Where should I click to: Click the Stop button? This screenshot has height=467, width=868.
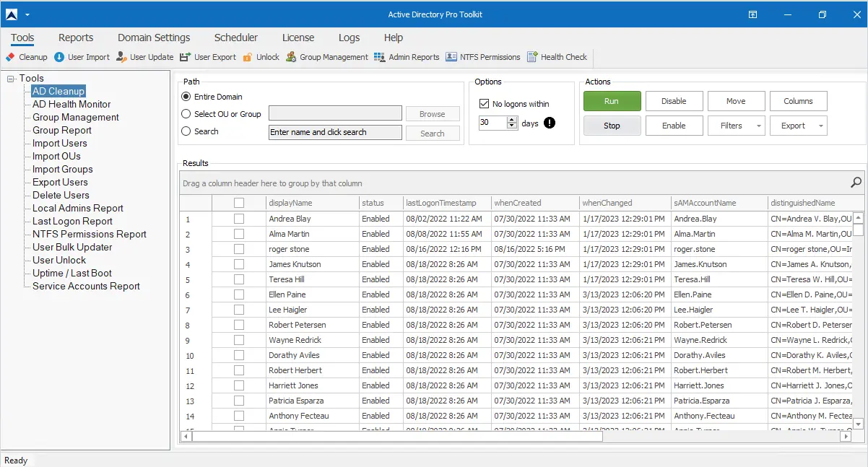click(612, 126)
